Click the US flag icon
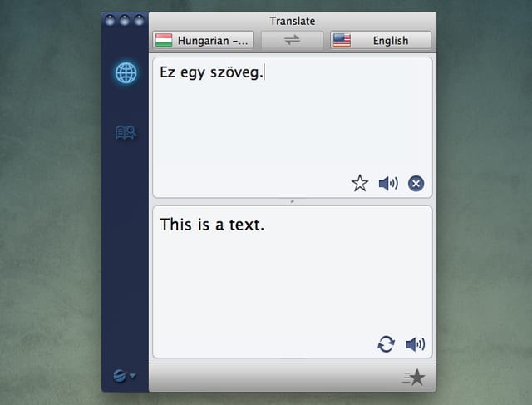 point(342,40)
